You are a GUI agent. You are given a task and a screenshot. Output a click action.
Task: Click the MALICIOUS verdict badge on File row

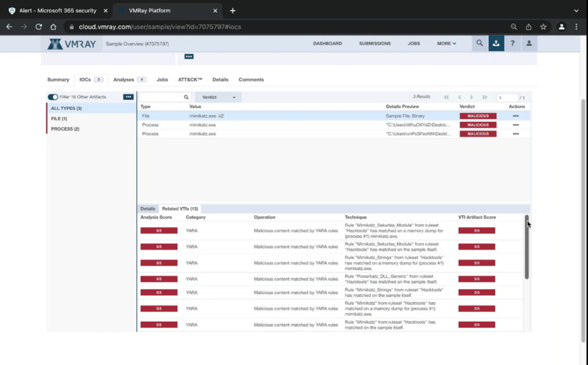click(x=478, y=116)
